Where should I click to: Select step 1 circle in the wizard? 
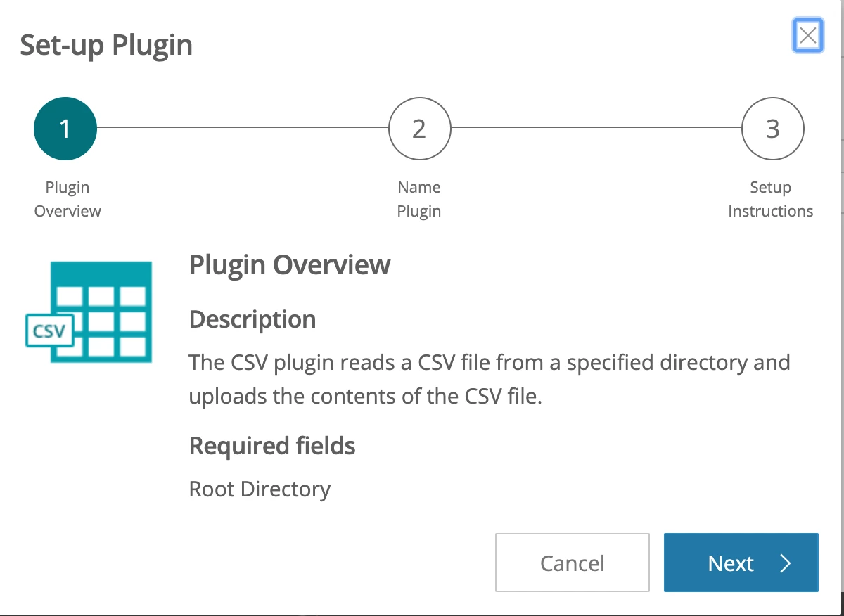[x=65, y=129]
